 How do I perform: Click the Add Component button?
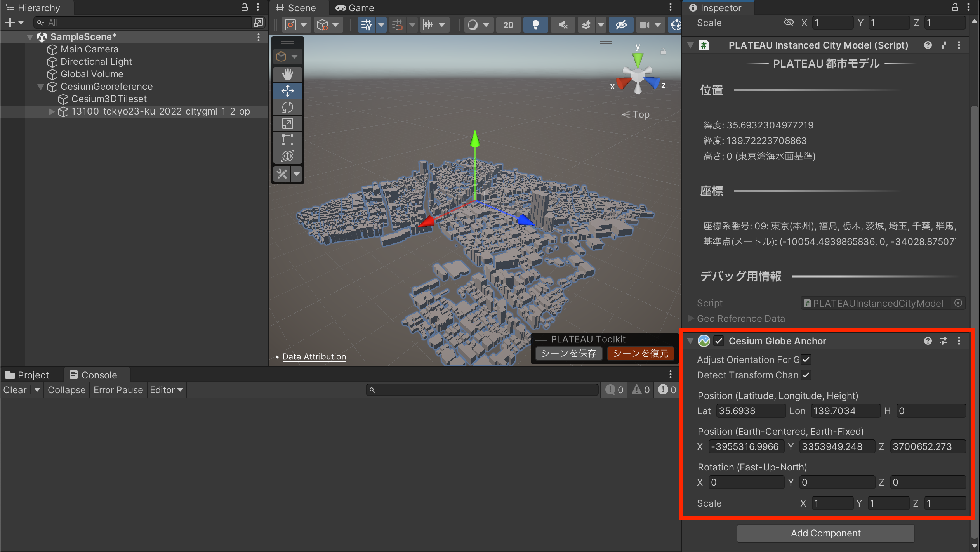coord(825,533)
